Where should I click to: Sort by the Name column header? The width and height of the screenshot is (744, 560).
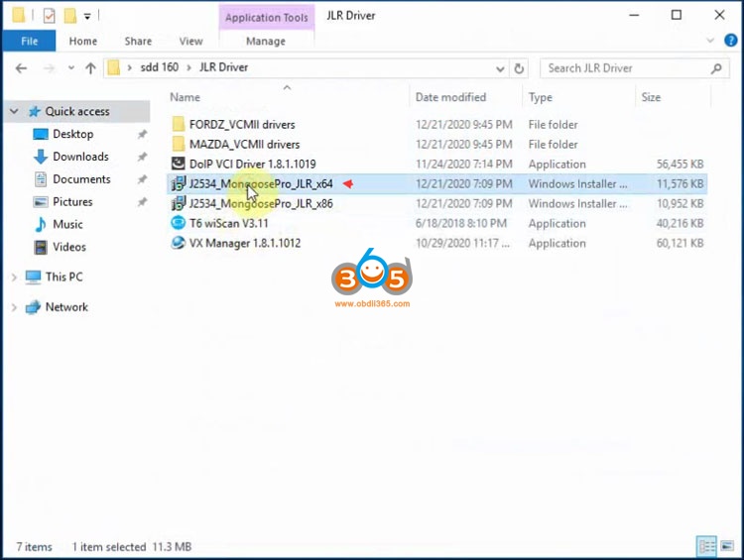(x=186, y=97)
